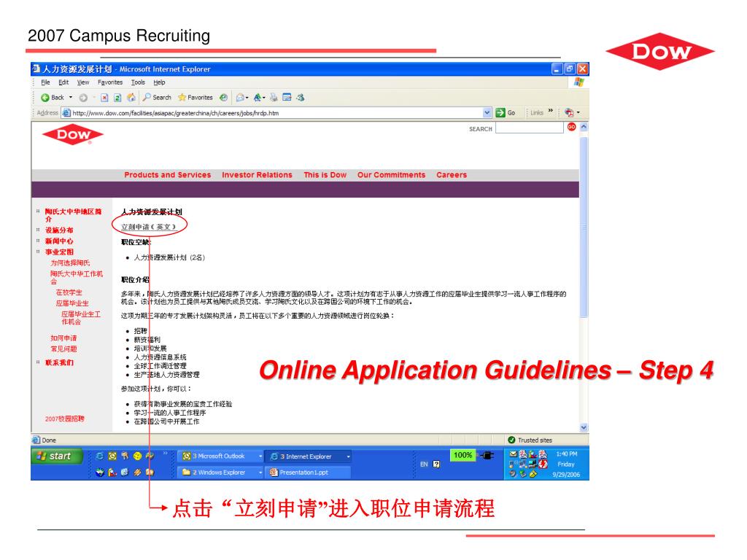Open Investor Relations link
The image size is (747, 560).
point(257,175)
